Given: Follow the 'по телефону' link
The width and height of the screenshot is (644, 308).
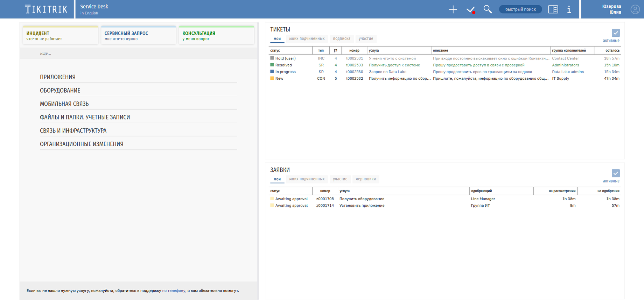Looking at the screenshot, I should pyautogui.click(x=174, y=291).
